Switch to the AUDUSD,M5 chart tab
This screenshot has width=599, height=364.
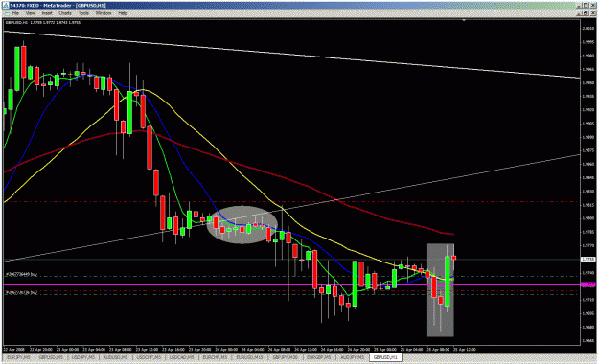click(x=115, y=357)
